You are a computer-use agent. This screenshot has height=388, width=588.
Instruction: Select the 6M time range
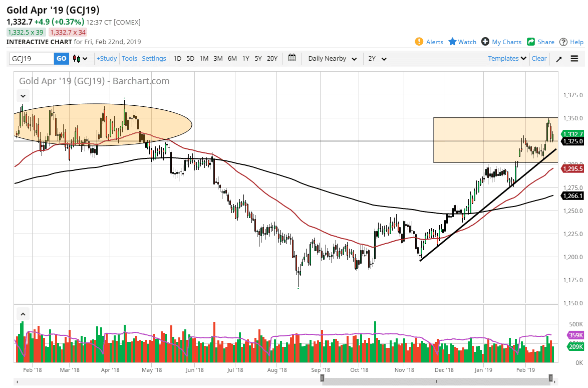coord(232,59)
